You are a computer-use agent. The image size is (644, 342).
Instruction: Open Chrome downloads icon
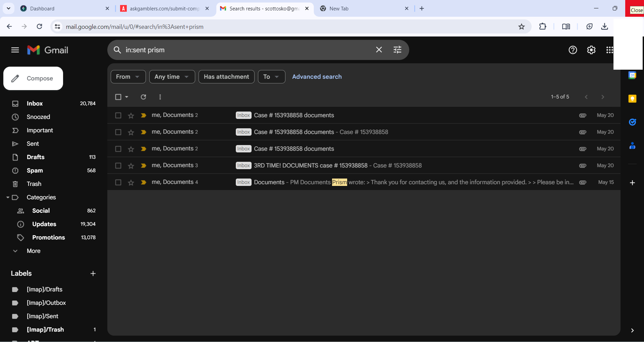pyautogui.click(x=604, y=26)
